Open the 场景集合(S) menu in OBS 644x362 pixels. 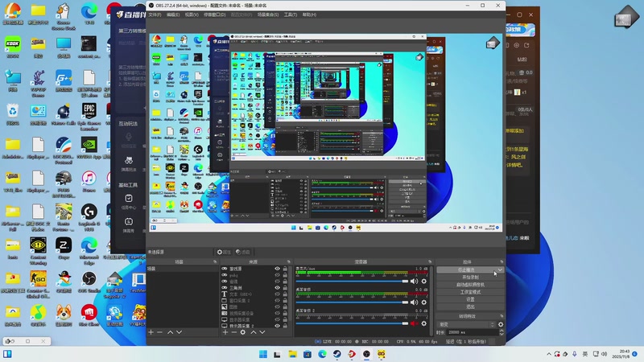(x=268, y=14)
